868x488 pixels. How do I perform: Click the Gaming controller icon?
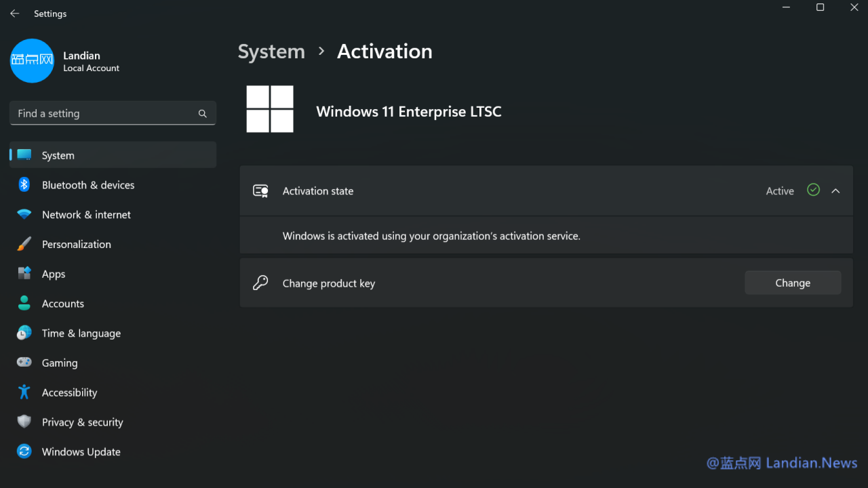[24, 363]
